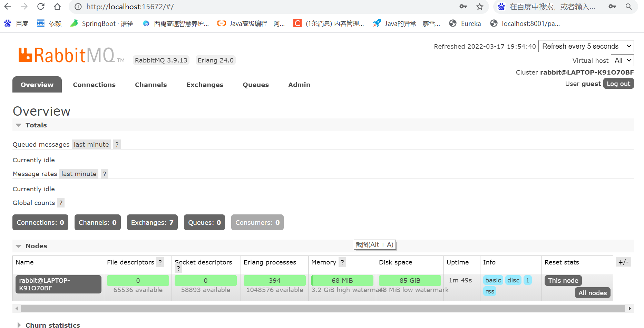Click the browser home icon
This screenshot has height=328, width=644.
point(57,7)
